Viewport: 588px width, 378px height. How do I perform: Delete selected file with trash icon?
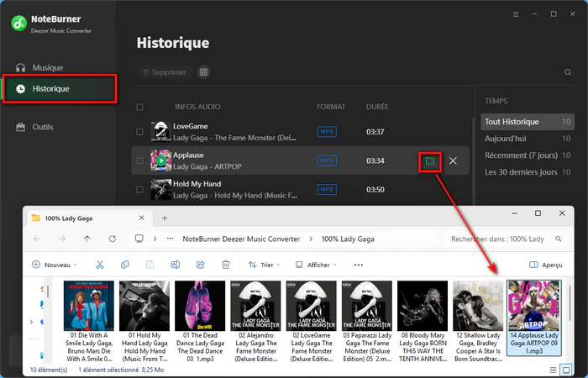coord(226,265)
